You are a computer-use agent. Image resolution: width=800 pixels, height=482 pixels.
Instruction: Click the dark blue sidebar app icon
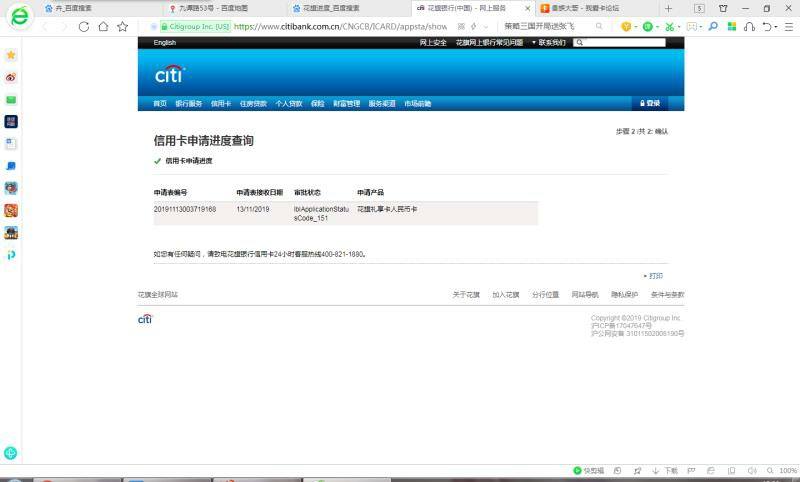point(11,121)
